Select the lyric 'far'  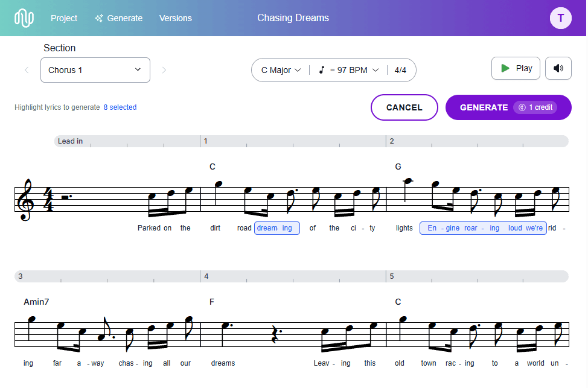pos(57,363)
